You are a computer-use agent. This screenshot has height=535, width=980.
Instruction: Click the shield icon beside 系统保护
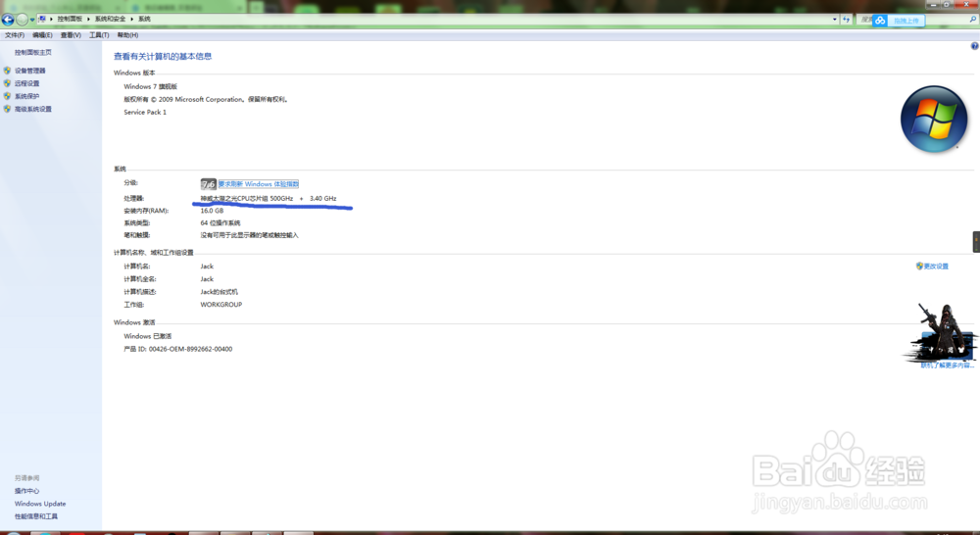7,96
